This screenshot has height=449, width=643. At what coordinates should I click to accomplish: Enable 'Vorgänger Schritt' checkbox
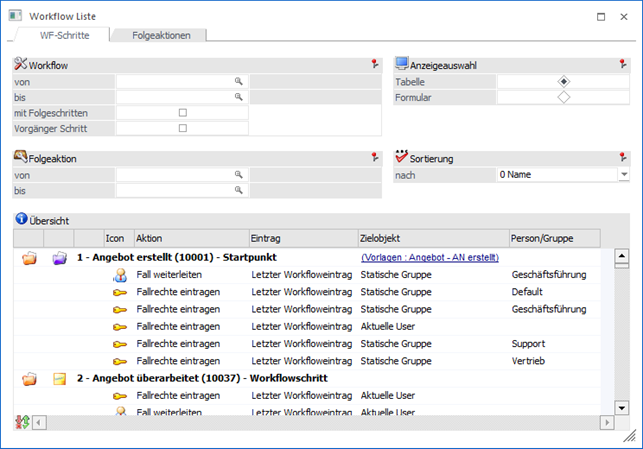point(182,128)
